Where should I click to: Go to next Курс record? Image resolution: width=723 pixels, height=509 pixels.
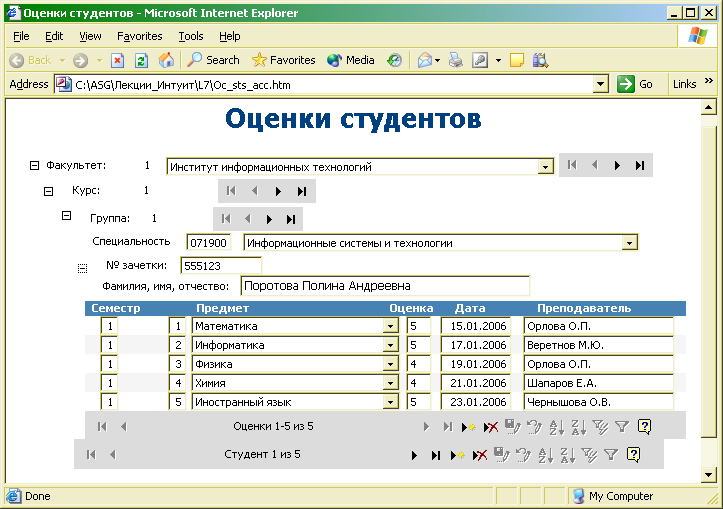(x=278, y=191)
